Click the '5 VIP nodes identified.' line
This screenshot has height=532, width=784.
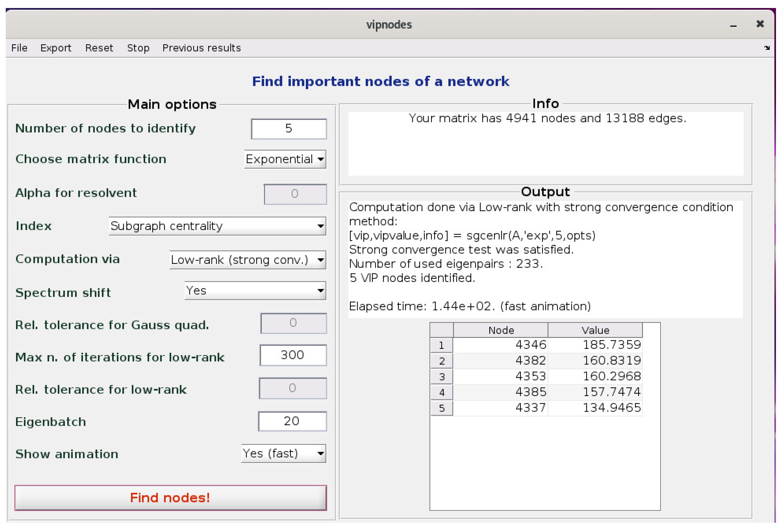[412, 278]
